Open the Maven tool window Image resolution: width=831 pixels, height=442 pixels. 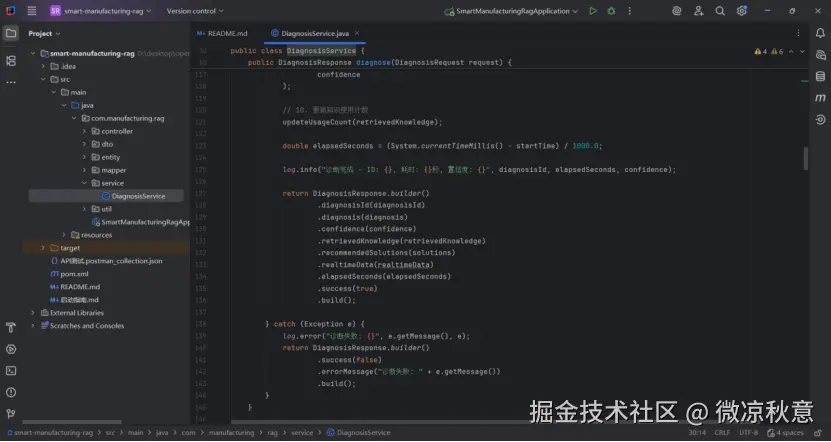pos(820,98)
